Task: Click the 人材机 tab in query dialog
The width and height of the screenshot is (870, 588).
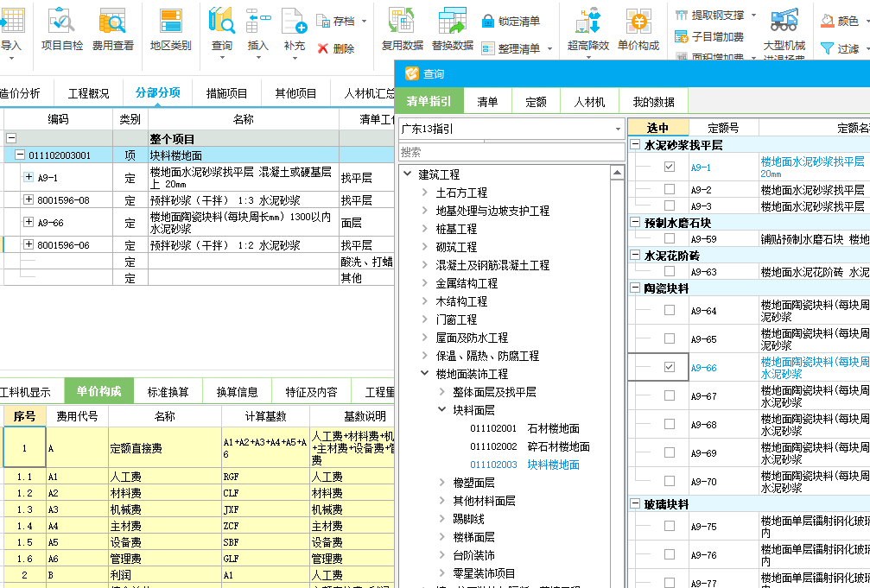Action: click(589, 102)
